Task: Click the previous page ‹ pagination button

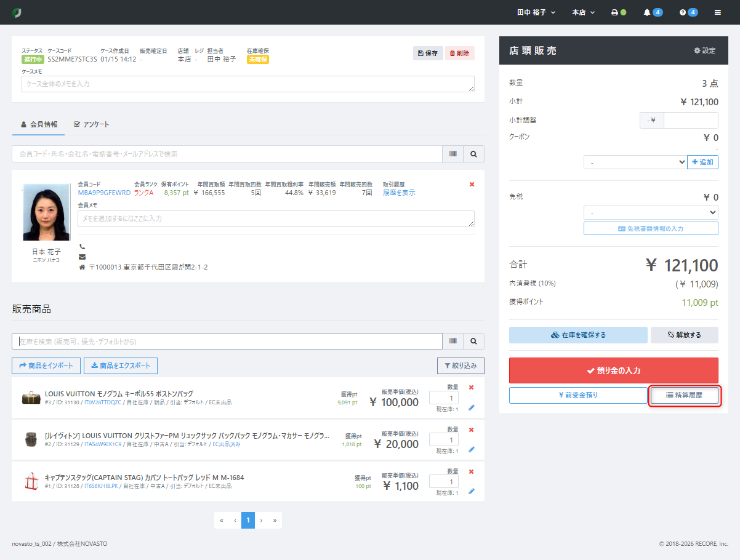Action: coord(235,520)
